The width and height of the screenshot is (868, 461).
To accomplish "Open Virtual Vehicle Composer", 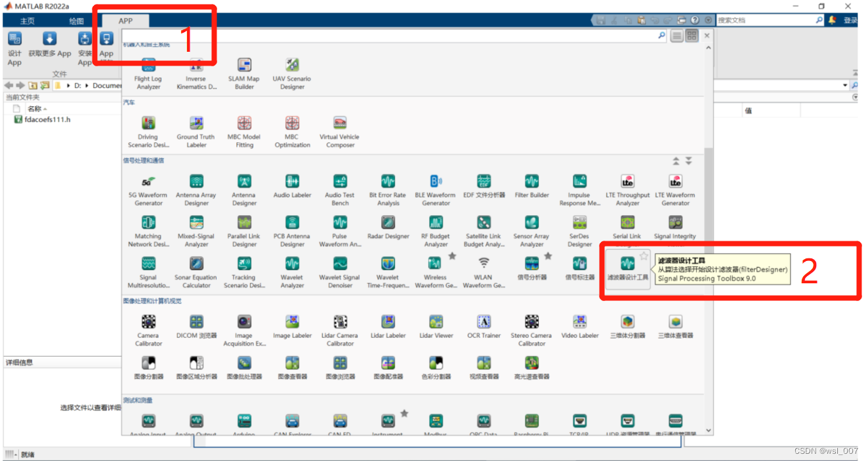I will point(340,132).
